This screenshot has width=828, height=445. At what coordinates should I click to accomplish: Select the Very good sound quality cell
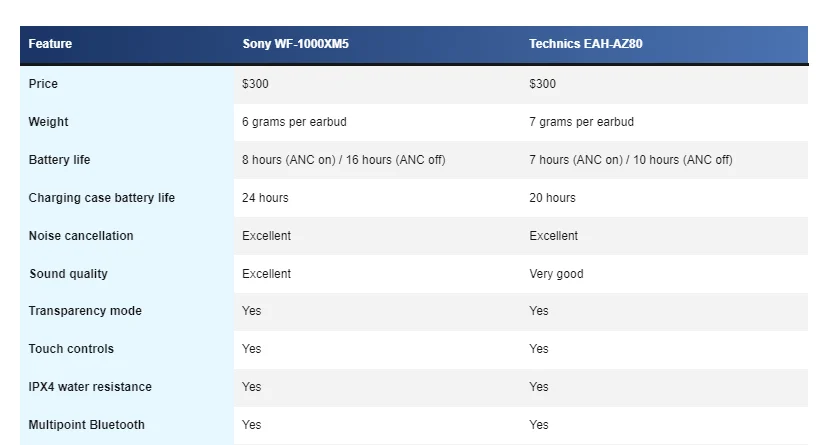[x=557, y=274]
